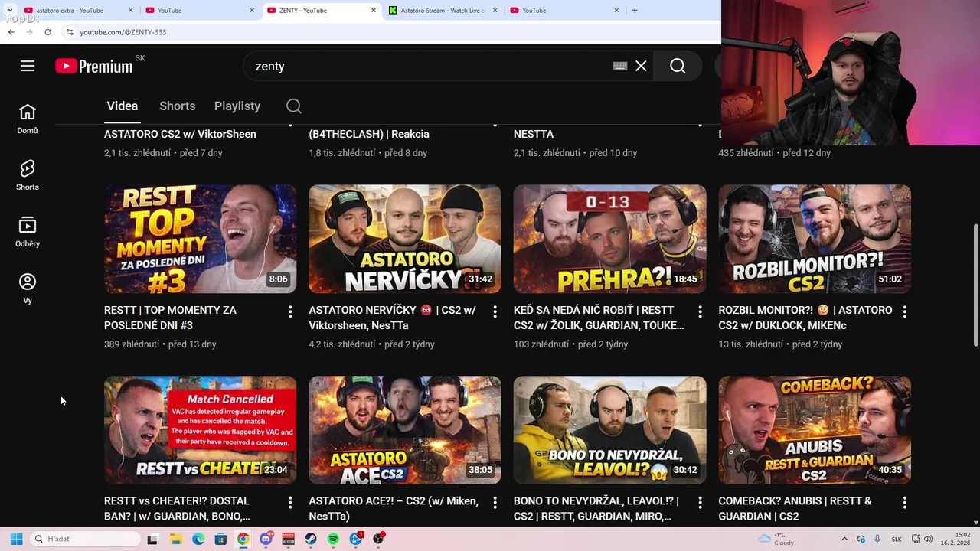Open video titled KEĎ SA NEDÁ NIČ ROBIŤ
This screenshot has height=551, width=980.
pos(599,318)
